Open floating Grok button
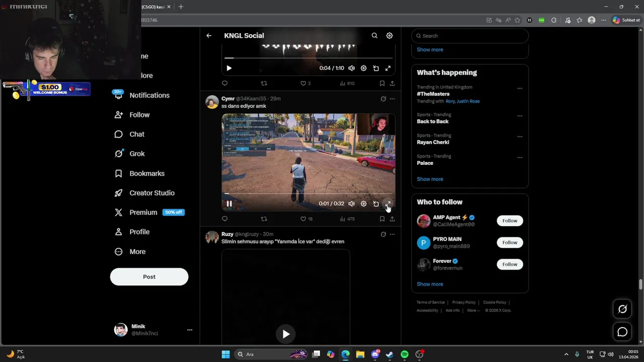The image size is (644, 362). click(x=622, y=309)
